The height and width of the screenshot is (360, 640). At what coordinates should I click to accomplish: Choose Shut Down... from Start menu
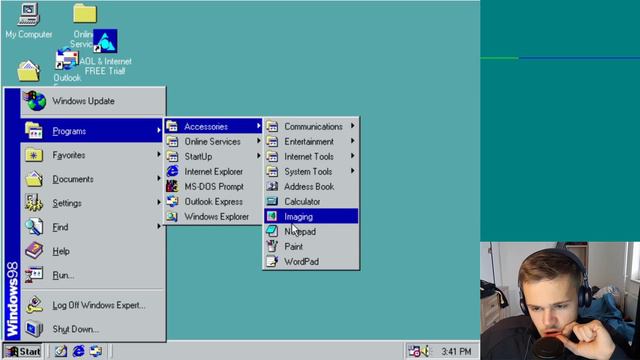(x=93, y=329)
